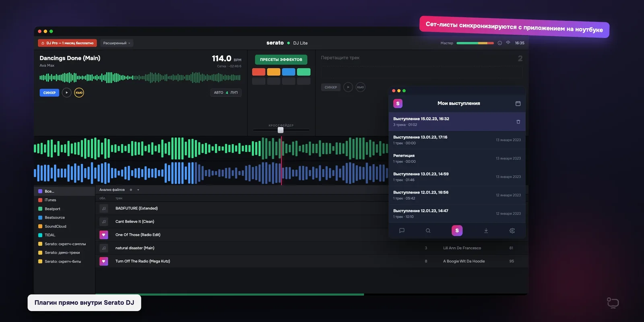This screenshot has width=644, height=322.
Task: Click album art icon for natural disaster (Main)
Action: pyautogui.click(x=103, y=248)
